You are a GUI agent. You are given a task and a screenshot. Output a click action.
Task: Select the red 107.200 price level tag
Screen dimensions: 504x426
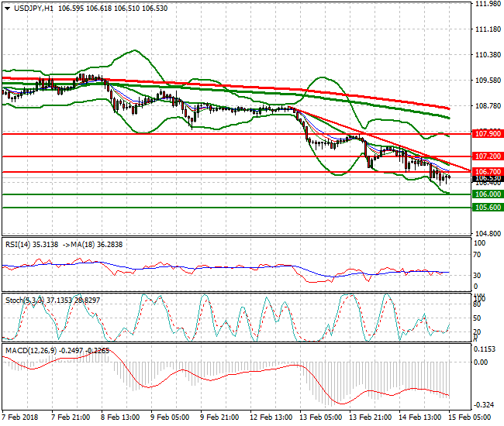point(487,156)
